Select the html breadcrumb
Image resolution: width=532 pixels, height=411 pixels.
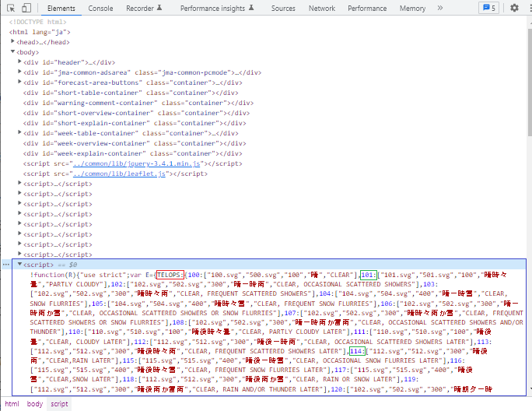coord(12,404)
